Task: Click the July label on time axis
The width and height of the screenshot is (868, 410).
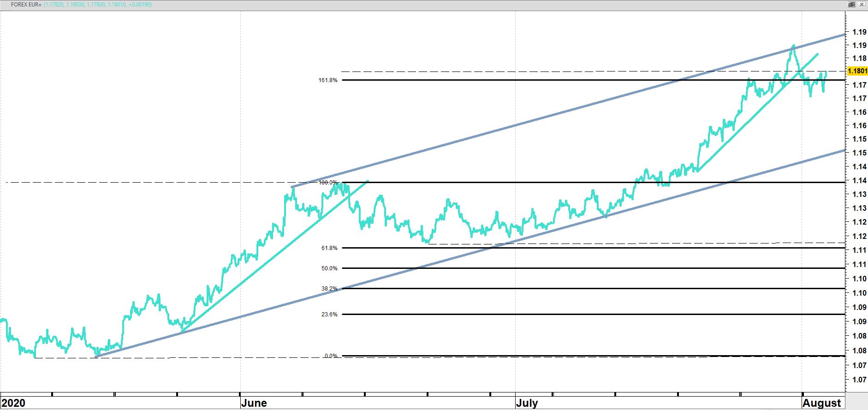Action: point(527,403)
